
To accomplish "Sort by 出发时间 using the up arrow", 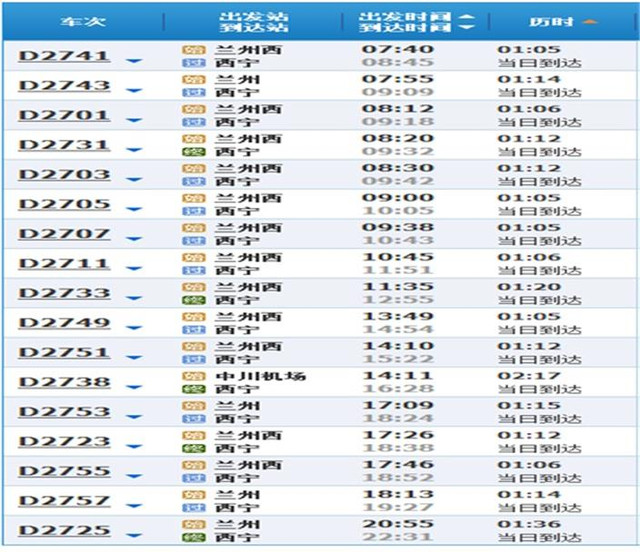I will (x=466, y=16).
